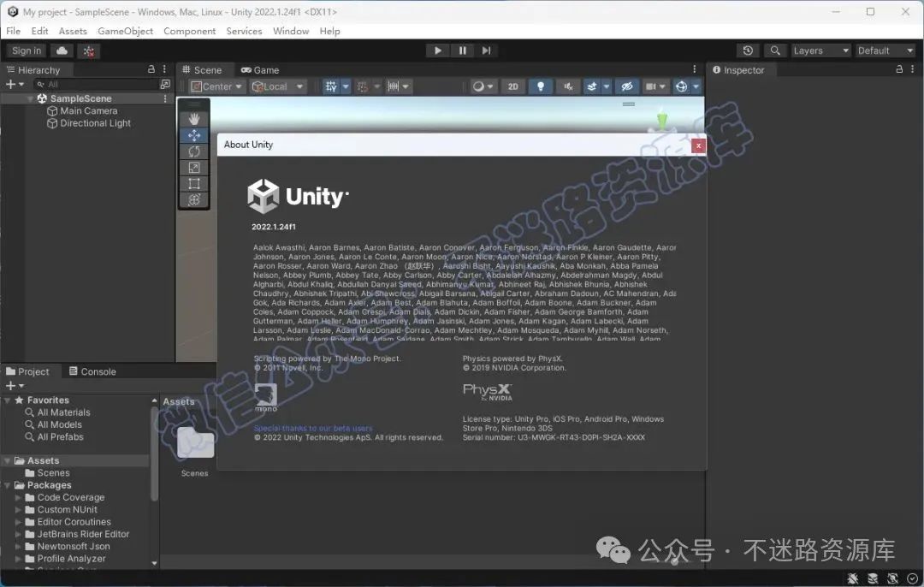
Task: Open Hierarchy panel options menu
Action: [164, 69]
